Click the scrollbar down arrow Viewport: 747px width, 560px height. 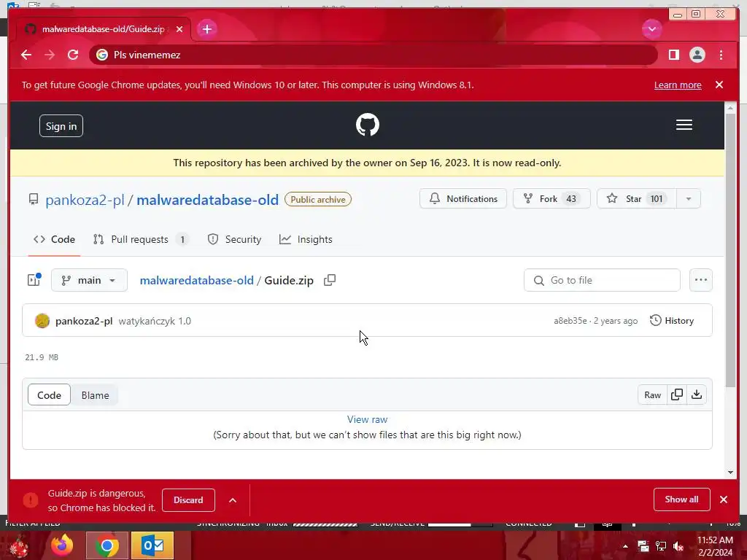coord(730,472)
